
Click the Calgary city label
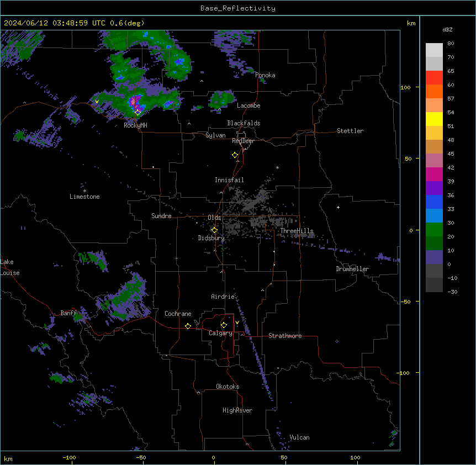[221, 333]
